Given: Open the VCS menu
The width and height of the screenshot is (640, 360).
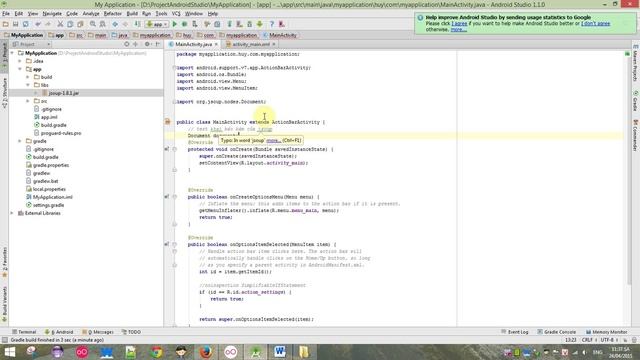Looking at the screenshot, I should 176,13.
